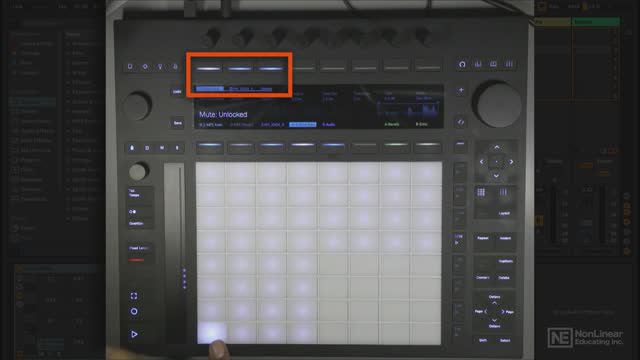Click "Mute: Unlocked" text on display
Screen dimensions: 640x360
[x=223, y=115]
